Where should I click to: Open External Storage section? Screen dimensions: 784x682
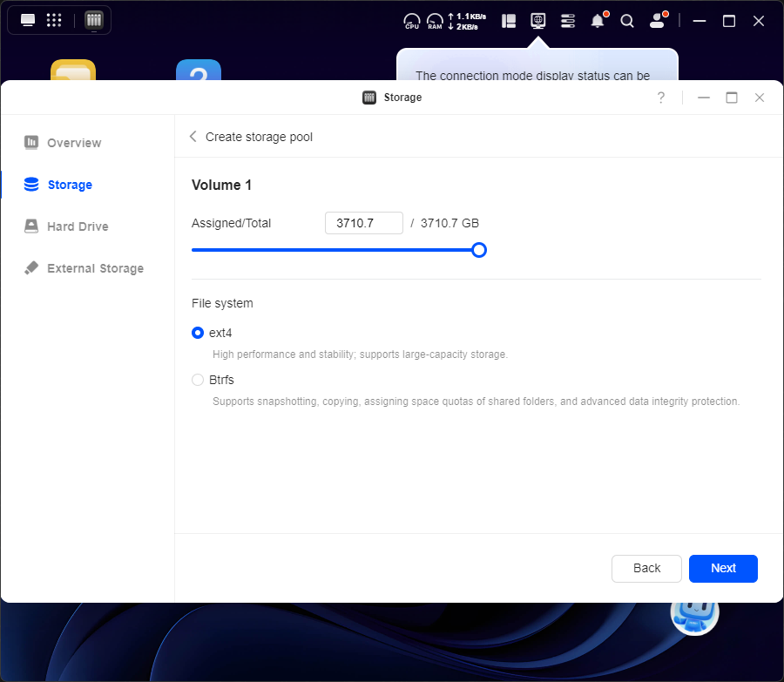tap(95, 268)
